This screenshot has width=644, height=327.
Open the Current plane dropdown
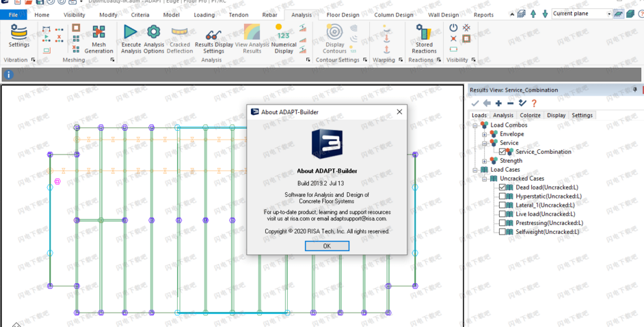pos(609,14)
